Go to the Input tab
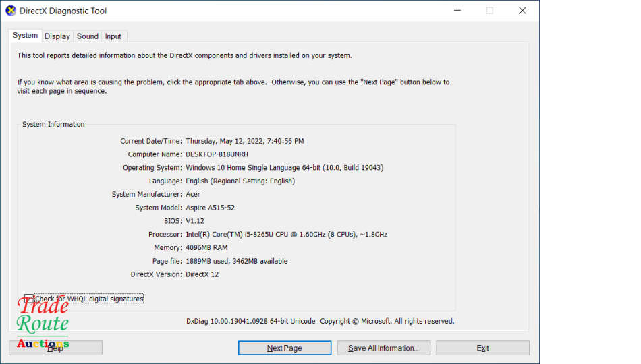The height and width of the screenshot is (364, 641). pyautogui.click(x=113, y=36)
